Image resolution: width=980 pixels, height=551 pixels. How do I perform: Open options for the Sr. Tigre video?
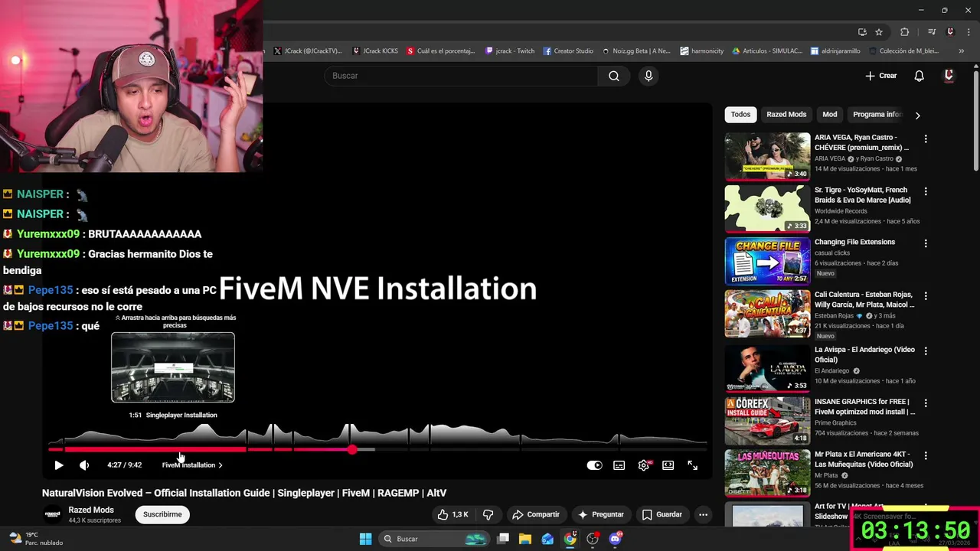[x=926, y=191]
